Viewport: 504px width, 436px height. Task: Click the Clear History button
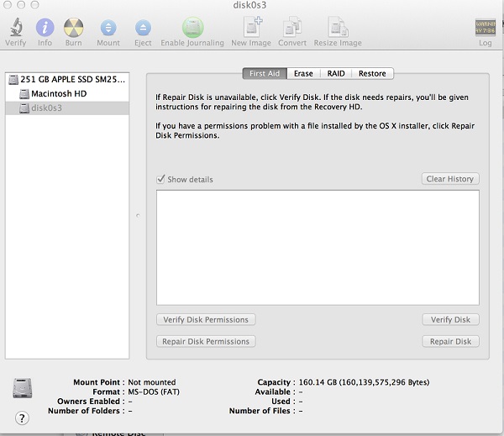point(450,179)
